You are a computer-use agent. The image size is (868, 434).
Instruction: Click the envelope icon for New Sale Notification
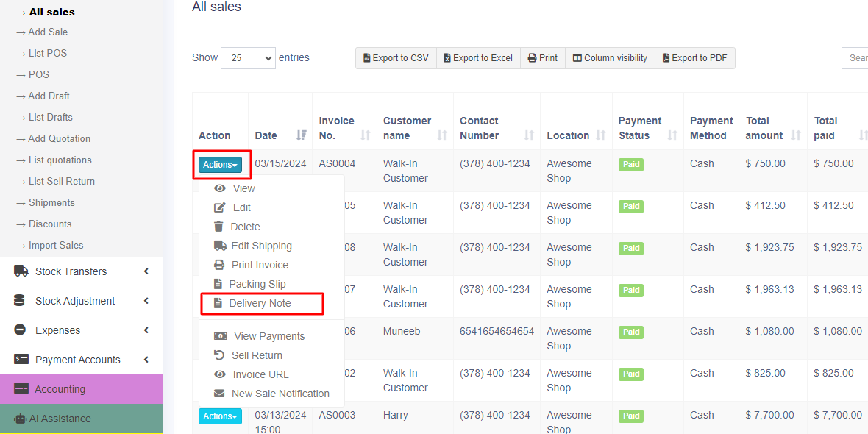pos(219,394)
